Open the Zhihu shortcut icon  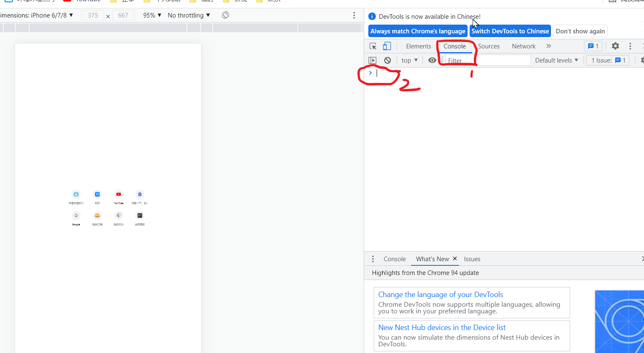[97, 194]
